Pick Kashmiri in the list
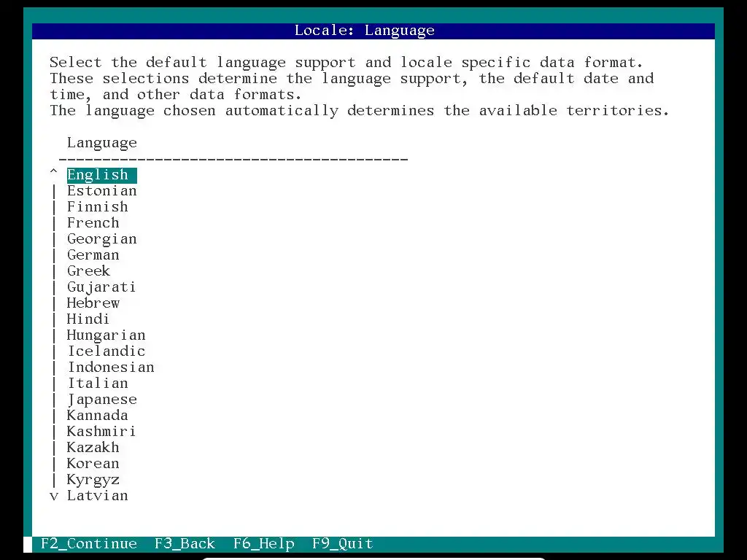The height and width of the screenshot is (560, 747). [x=101, y=432]
